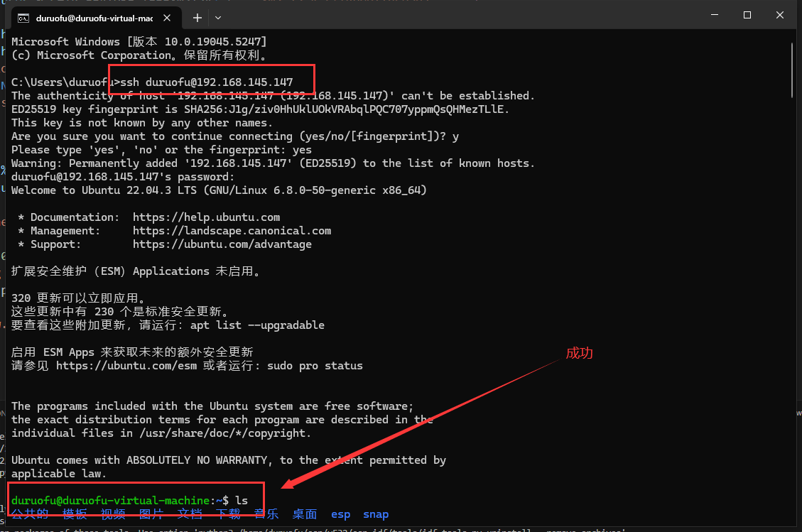The width and height of the screenshot is (802, 532).
Task: Open a new terminal tab
Action: (x=197, y=17)
